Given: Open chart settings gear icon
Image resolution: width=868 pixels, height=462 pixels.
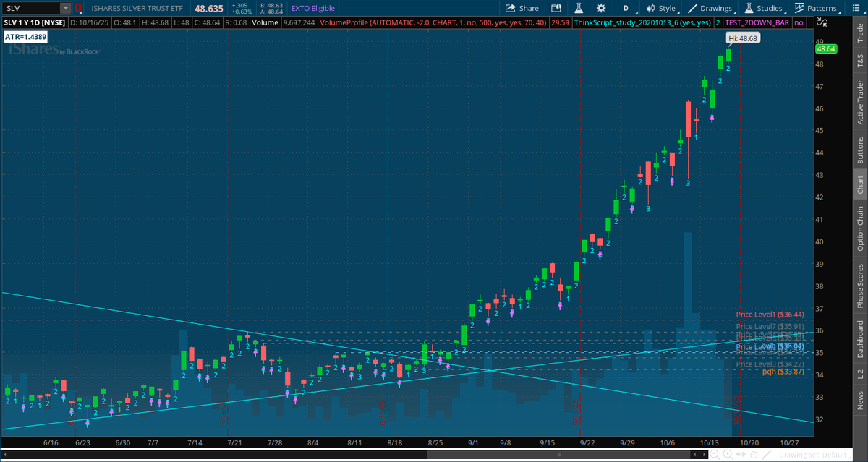Looking at the screenshot, I should click(601, 8).
